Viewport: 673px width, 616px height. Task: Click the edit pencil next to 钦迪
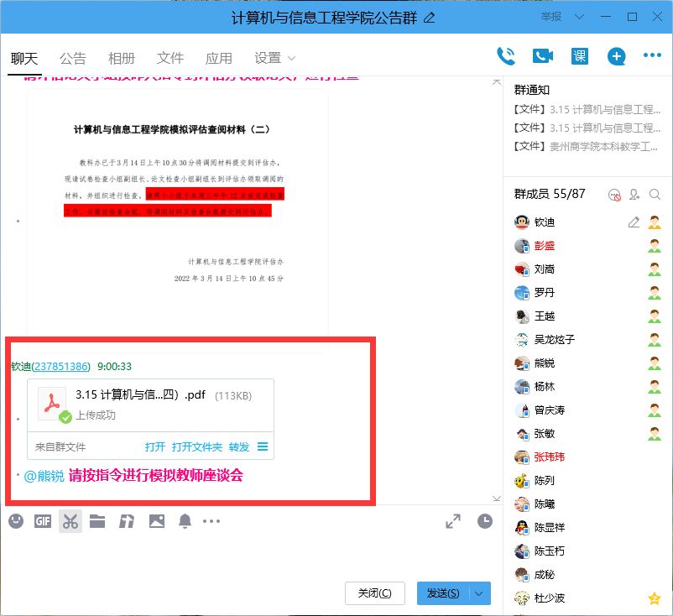[x=632, y=222]
